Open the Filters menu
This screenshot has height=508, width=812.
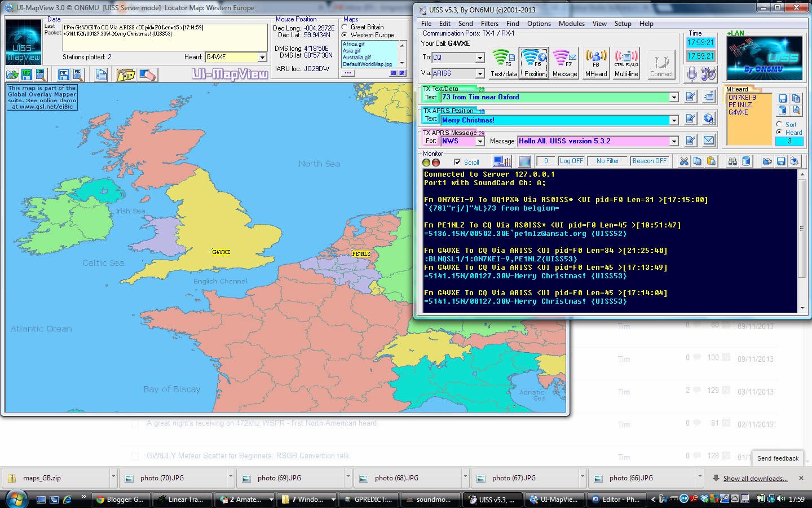point(489,24)
